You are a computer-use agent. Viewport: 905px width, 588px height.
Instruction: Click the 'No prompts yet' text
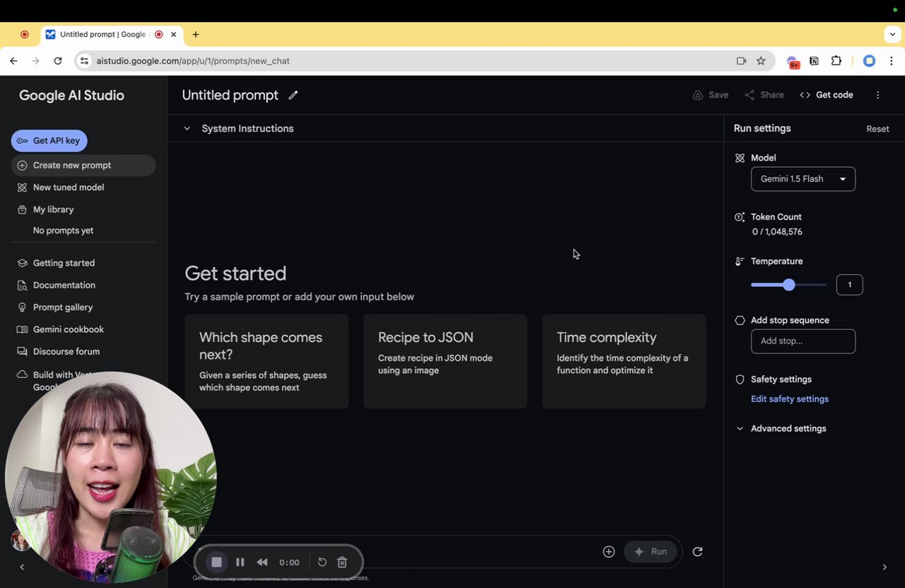(x=63, y=230)
